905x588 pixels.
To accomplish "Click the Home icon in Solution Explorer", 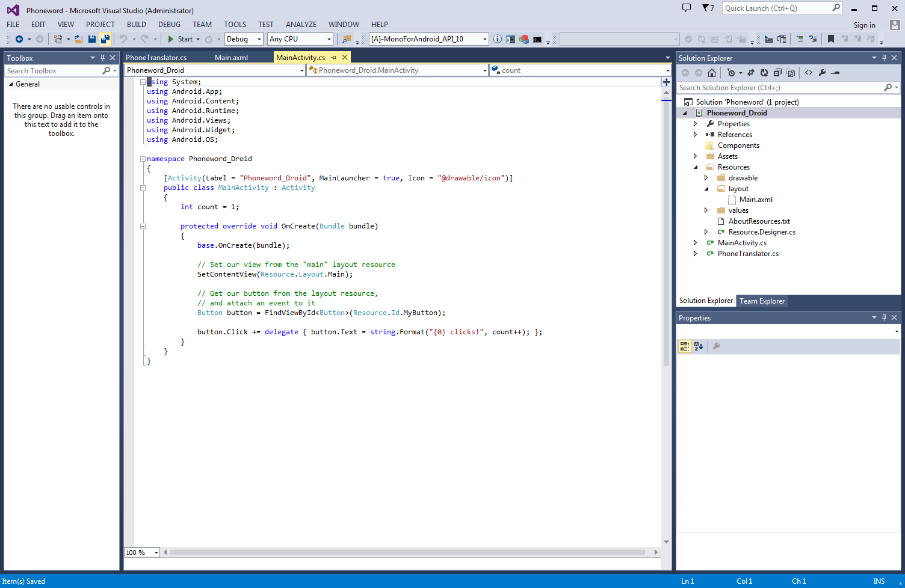I will pyautogui.click(x=712, y=73).
